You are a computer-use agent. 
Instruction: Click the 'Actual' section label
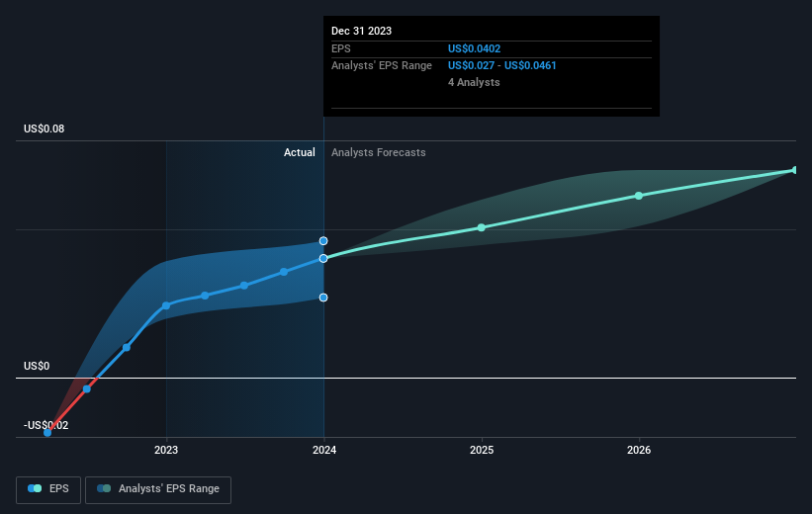(300, 152)
